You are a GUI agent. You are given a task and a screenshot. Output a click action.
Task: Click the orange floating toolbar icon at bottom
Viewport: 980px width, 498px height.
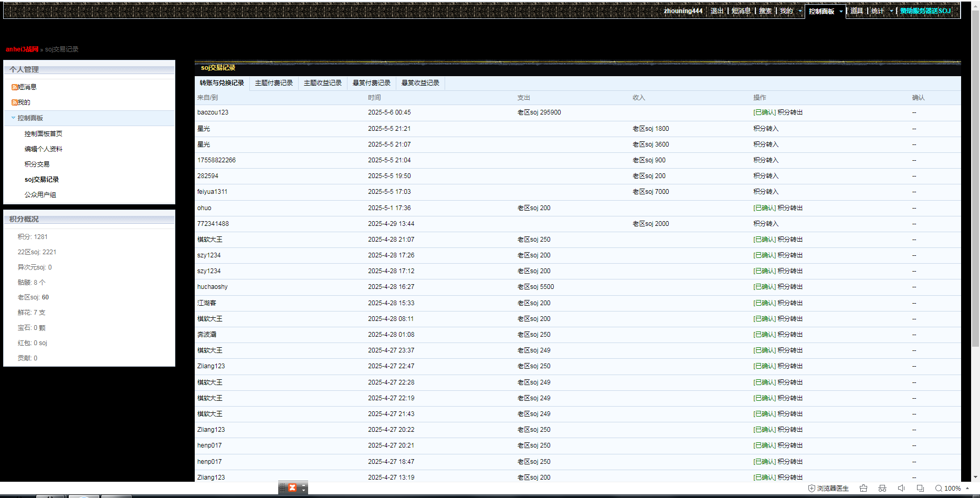[x=292, y=488]
